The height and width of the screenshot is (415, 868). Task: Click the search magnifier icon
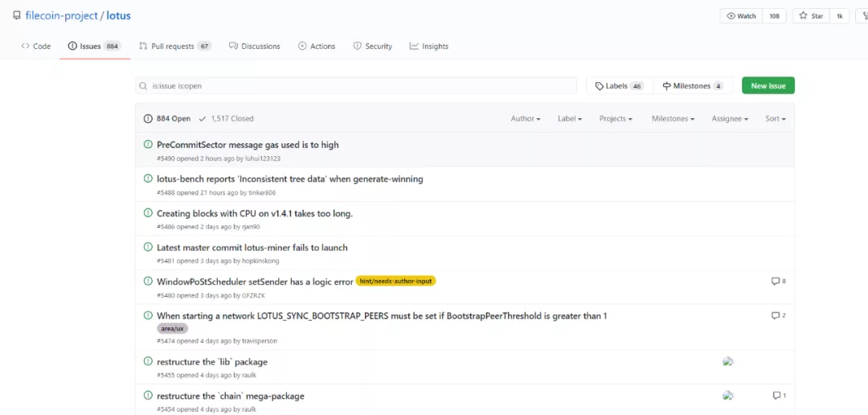(x=143, y=86)
